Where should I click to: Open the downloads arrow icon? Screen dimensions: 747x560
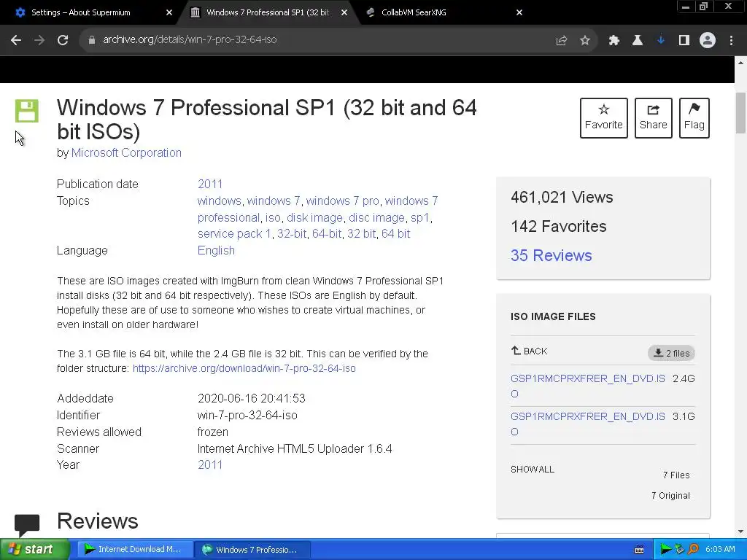click(661, 41)
